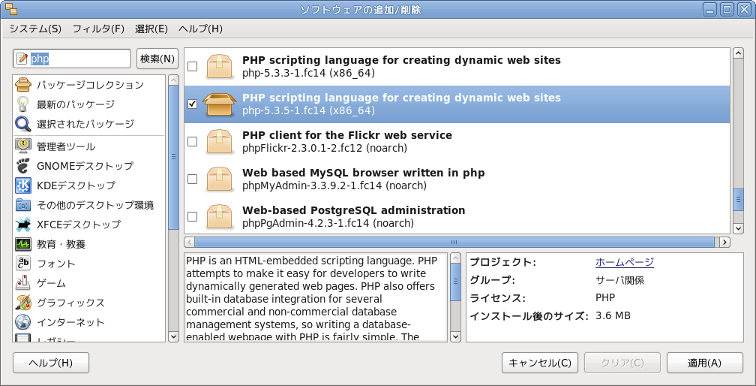Select the phpMyAdmin-3.3.9.2-1.fc14 row text
756x386 pixels.
click(x=334, y=186)
